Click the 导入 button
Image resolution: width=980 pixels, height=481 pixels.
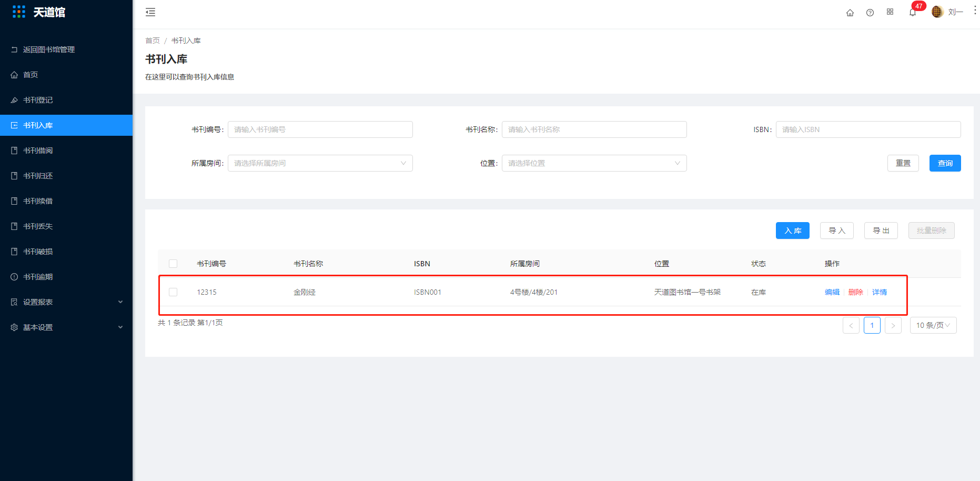point(837,231)
